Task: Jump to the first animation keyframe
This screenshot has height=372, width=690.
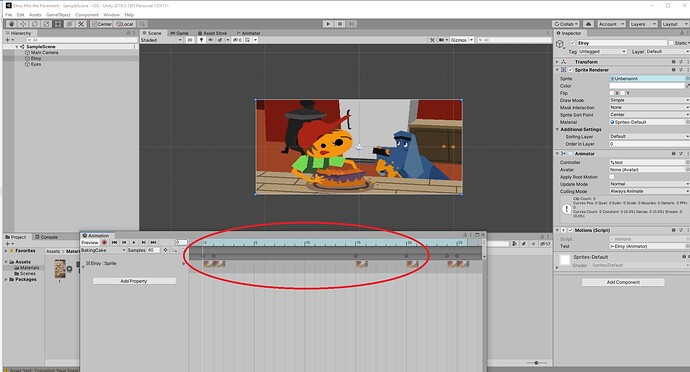Action: 114,242
